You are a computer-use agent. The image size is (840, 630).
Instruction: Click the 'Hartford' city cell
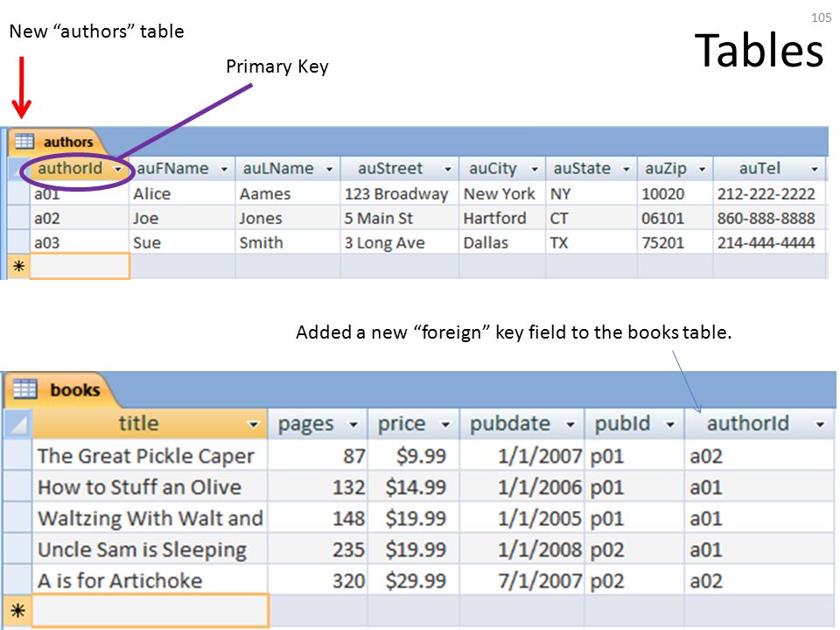pos(502,218)
